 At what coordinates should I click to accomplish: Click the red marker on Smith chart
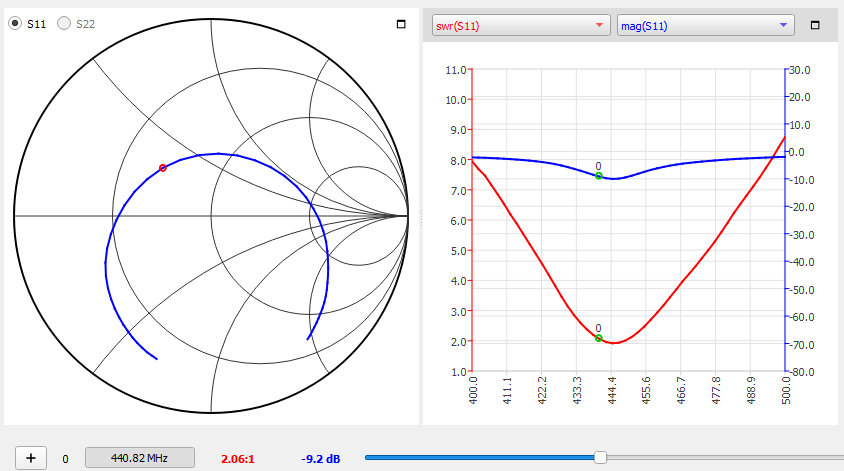coord(163,168)
